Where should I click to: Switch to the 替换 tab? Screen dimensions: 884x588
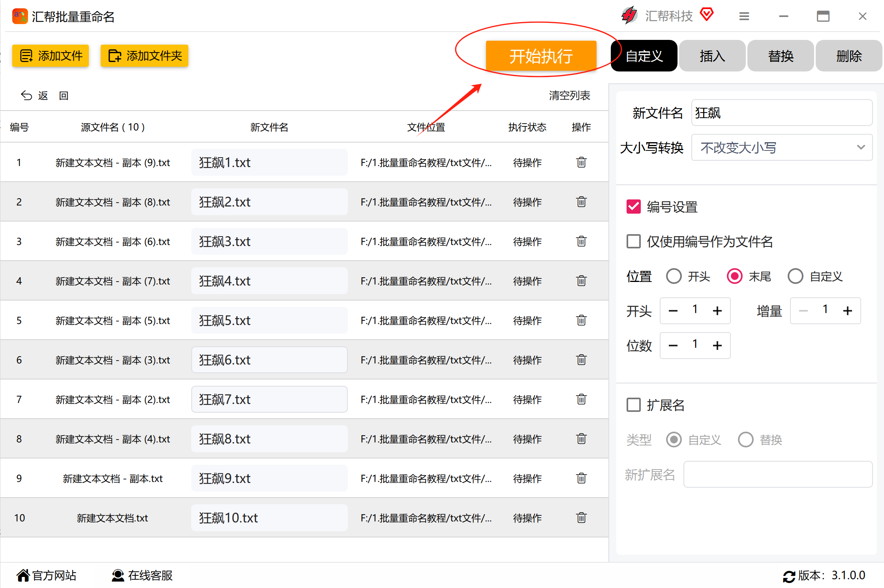tap(781, 56)
